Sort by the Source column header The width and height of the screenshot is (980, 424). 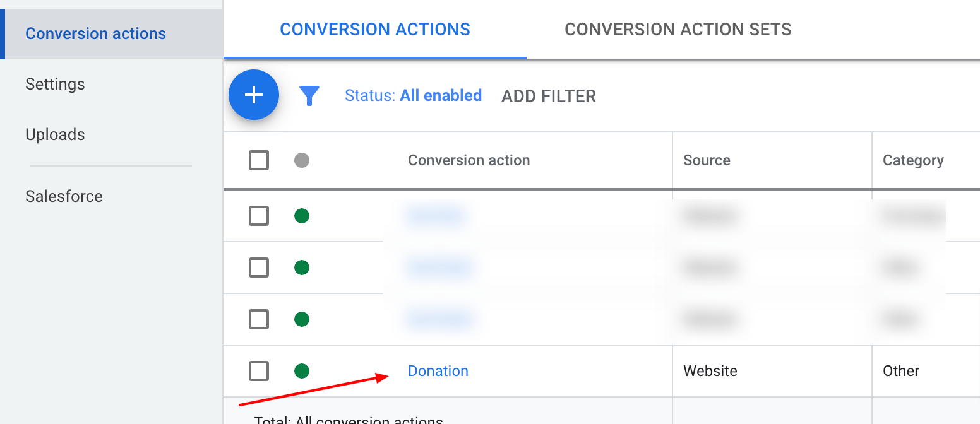[707, 160]
